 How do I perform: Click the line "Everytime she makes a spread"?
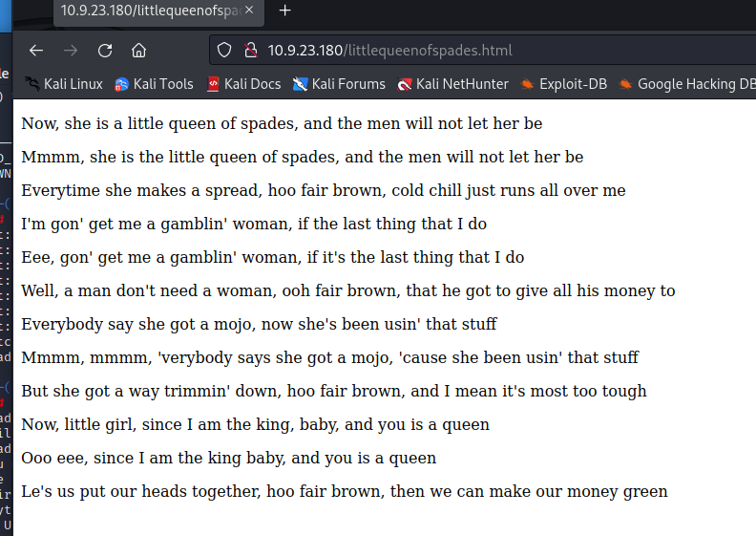tap(323, 190)
